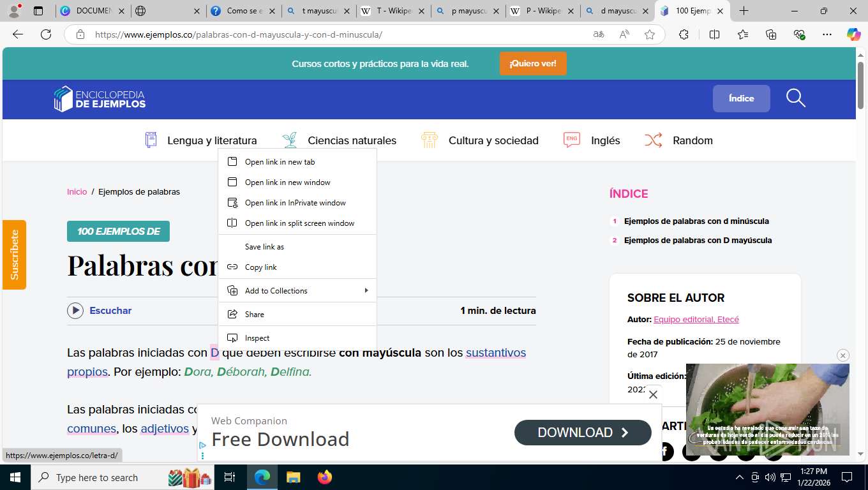Screen dimensions: 868x490
Task: Click the page vertical scrollbar thumb
Action: [x=861, y=86]
